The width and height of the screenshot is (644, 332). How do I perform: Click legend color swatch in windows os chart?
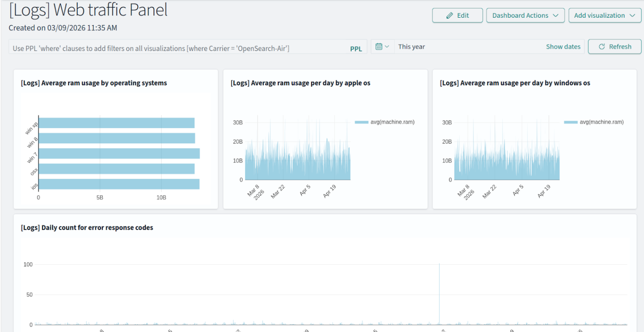click(x=571, y=122)
